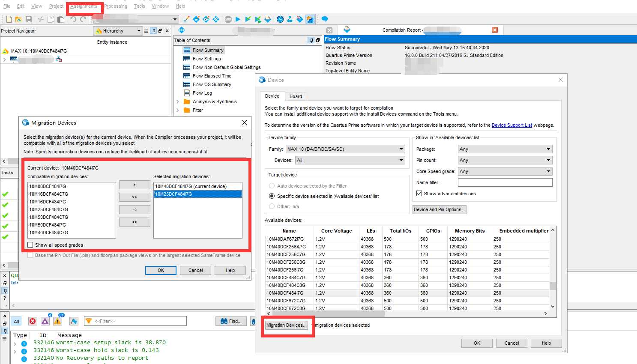
Task: Click the vertical scrollbar thumb in Available devices
Action: click(553, 286)
